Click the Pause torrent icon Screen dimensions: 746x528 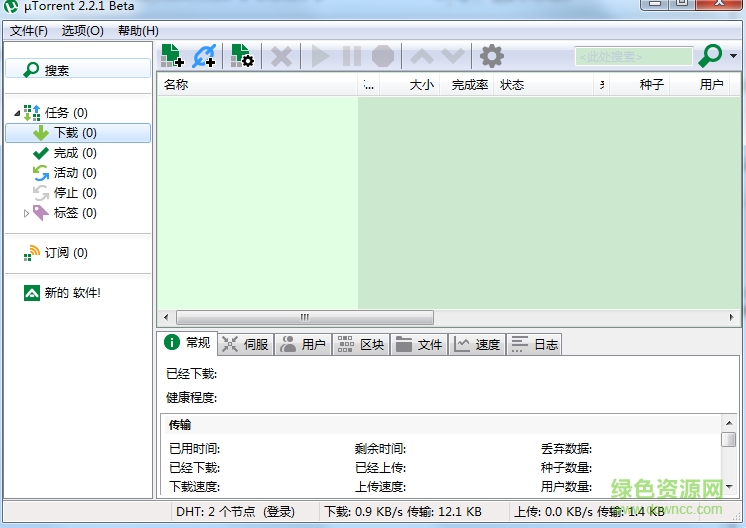pos(352,56)
